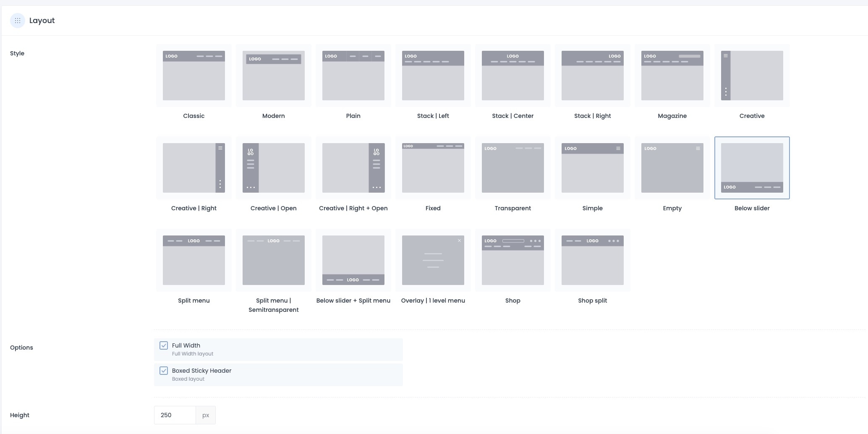
Task: Choose the Modern header layout icon
Action: coord(273,76)
